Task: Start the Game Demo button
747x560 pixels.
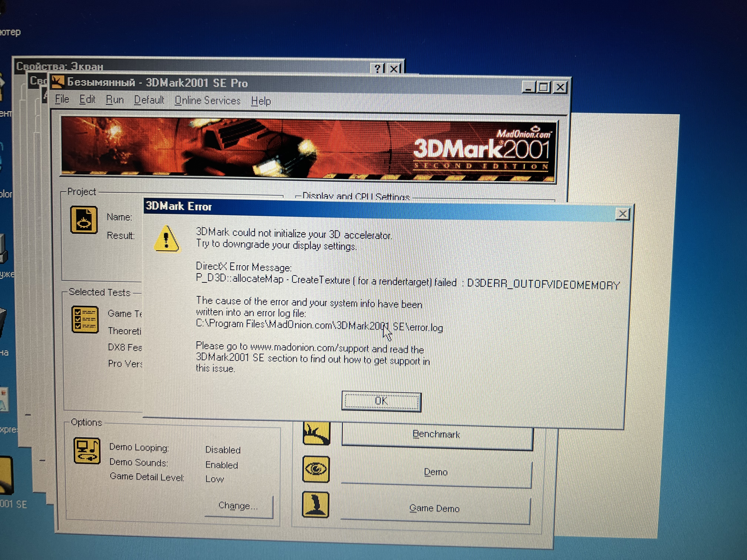Action: 434,508
